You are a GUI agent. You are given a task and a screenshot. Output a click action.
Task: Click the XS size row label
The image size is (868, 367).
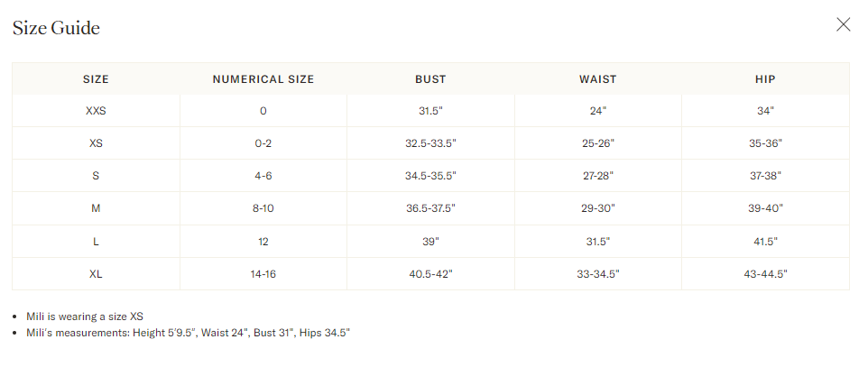pyautogui.click(x=96, y=143)
